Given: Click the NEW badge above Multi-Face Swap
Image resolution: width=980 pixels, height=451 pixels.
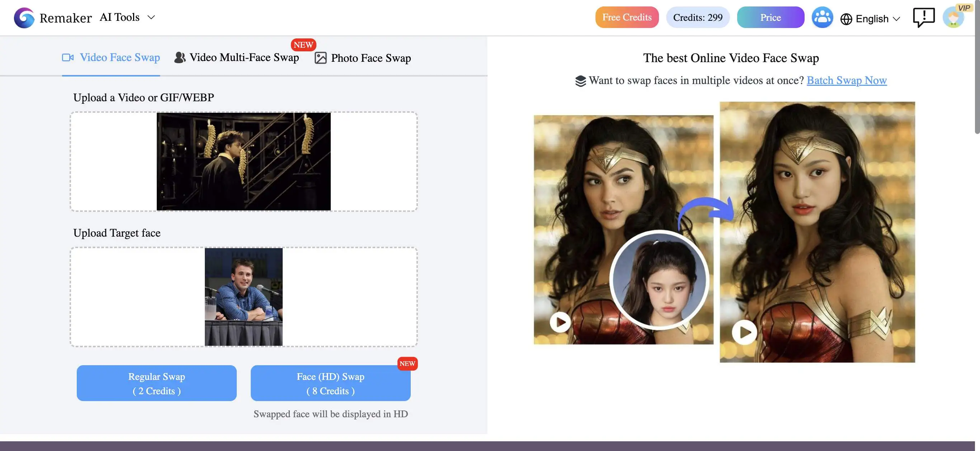Looking at the screenshot, I should click(303, 45).
